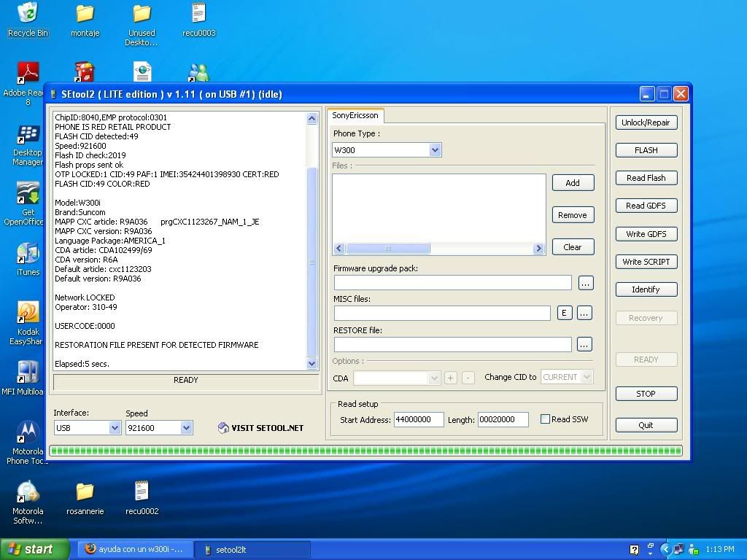Launch iTunes desktop shortcut
747x560 pixels.
28,259
